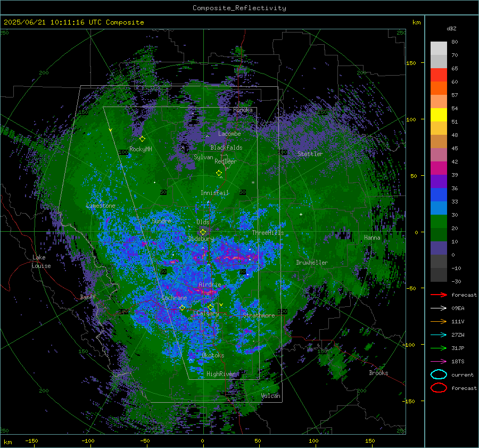The image size is (479, 448).
Task: Click the Lacombe label
Action: point(229,134)
